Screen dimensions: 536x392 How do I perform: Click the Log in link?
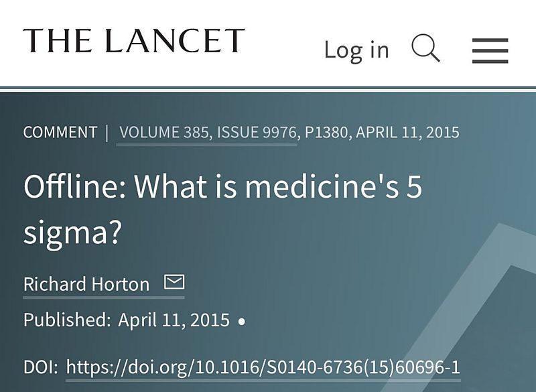pyautogui.click(x=356, y=50)
